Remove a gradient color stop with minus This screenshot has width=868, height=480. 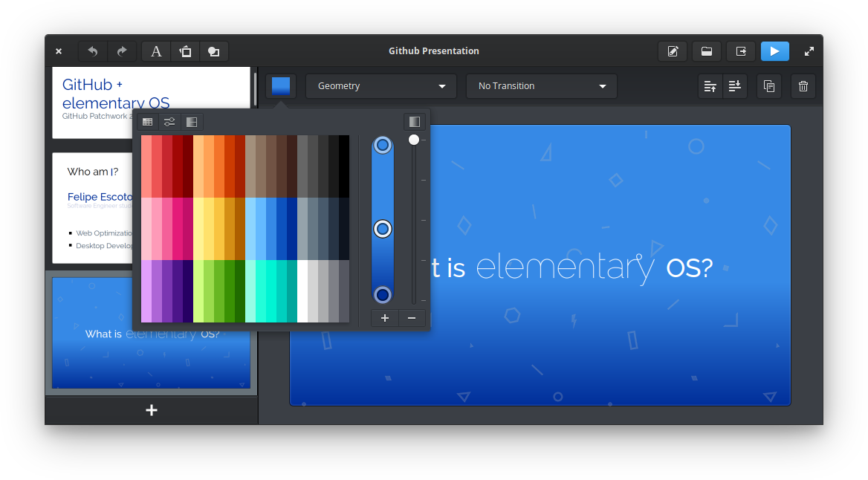(x=411, y=318)
